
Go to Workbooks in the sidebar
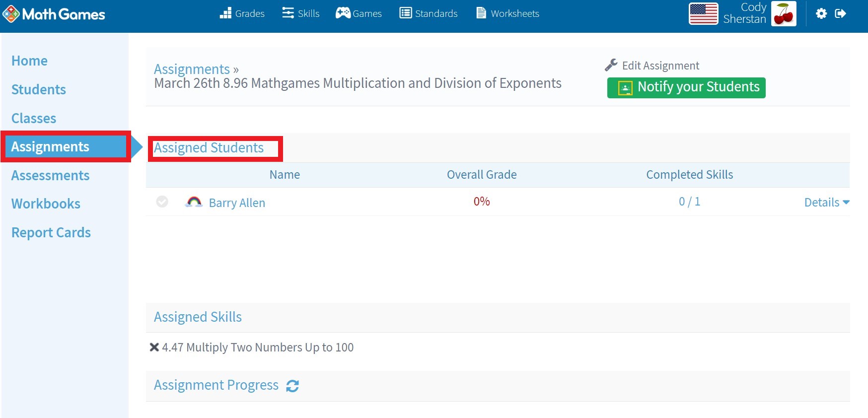pos(46,204)
